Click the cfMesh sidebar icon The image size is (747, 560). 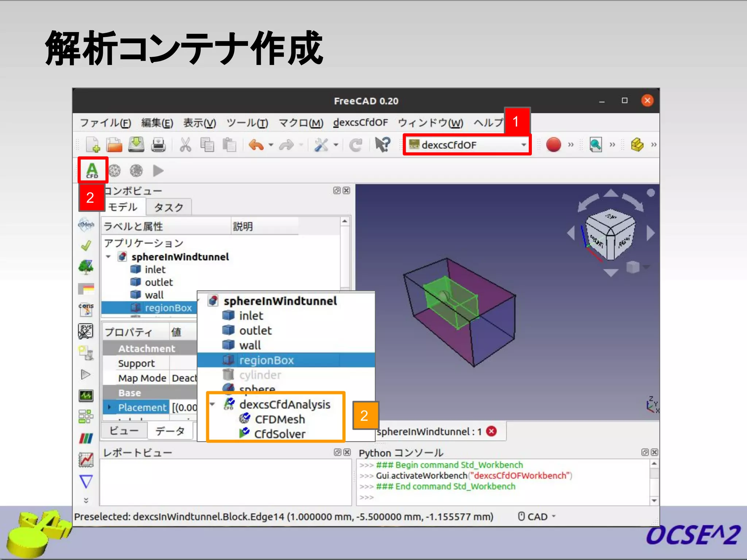pos(86,224)
